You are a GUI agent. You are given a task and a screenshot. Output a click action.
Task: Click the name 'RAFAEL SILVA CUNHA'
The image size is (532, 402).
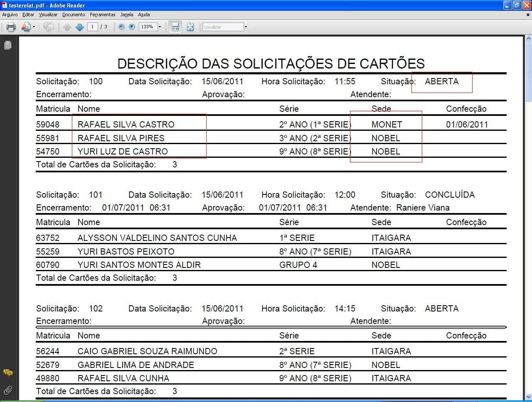[x=123, y=378]
